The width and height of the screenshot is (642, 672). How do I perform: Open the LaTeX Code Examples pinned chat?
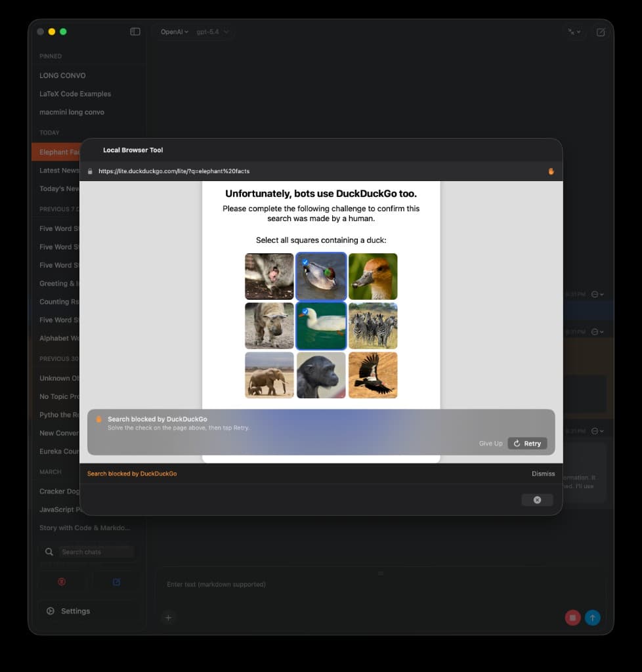75,94
